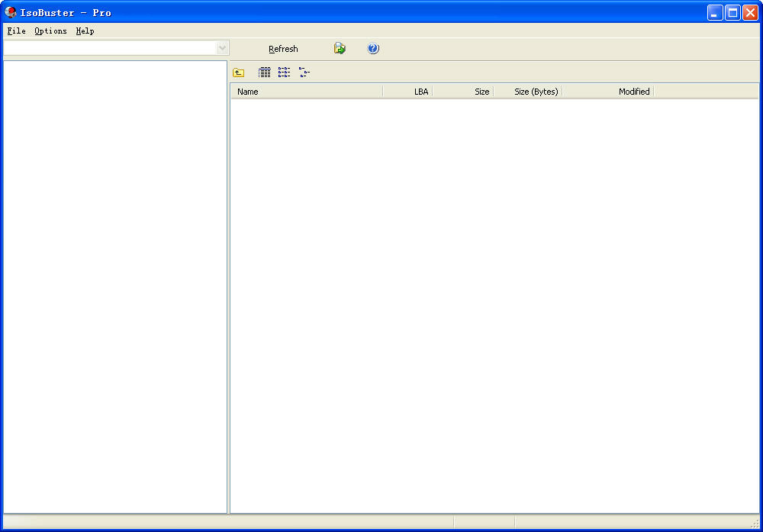Open the blue question mark help icon

point(373,48)
